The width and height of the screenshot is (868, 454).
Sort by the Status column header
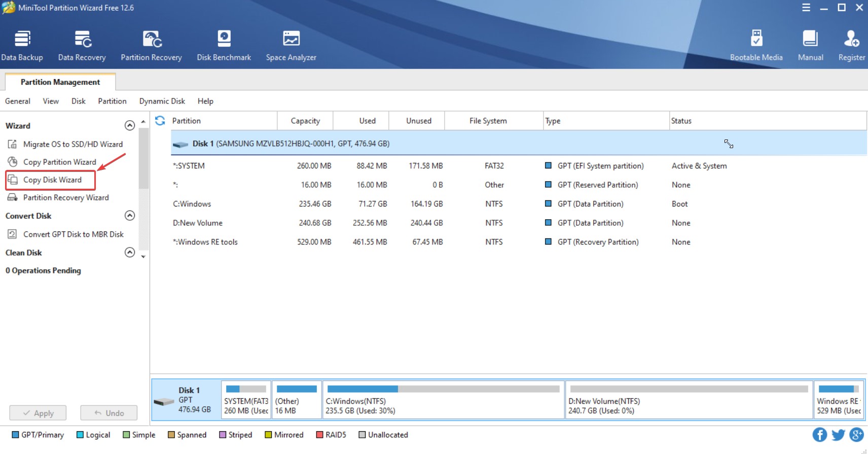(x=768, y=121)
